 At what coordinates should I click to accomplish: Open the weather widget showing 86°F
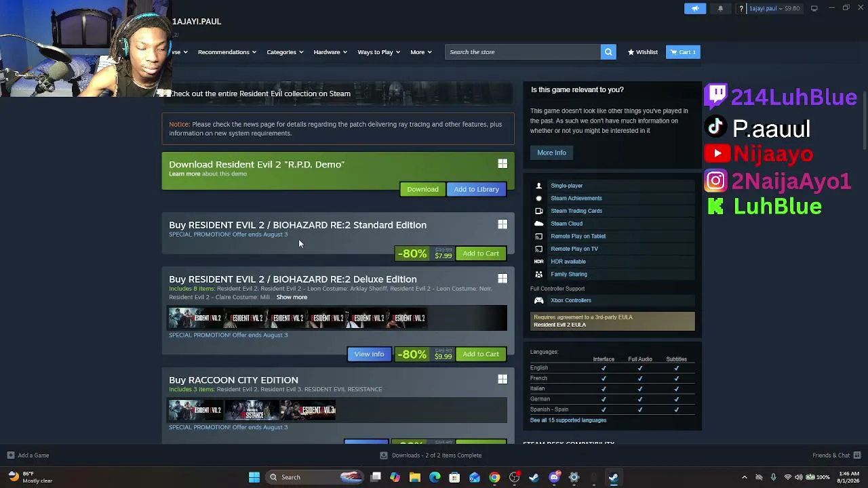click(x=31, y=477)
